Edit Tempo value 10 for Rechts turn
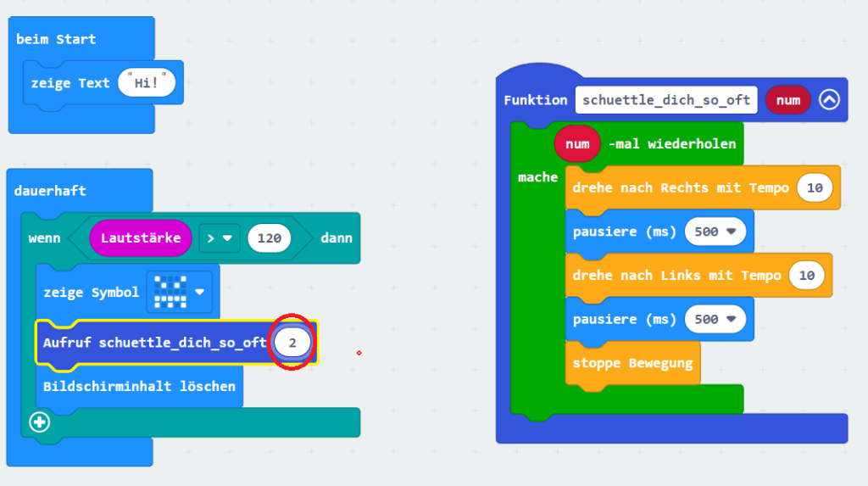 tap(815, 187)
